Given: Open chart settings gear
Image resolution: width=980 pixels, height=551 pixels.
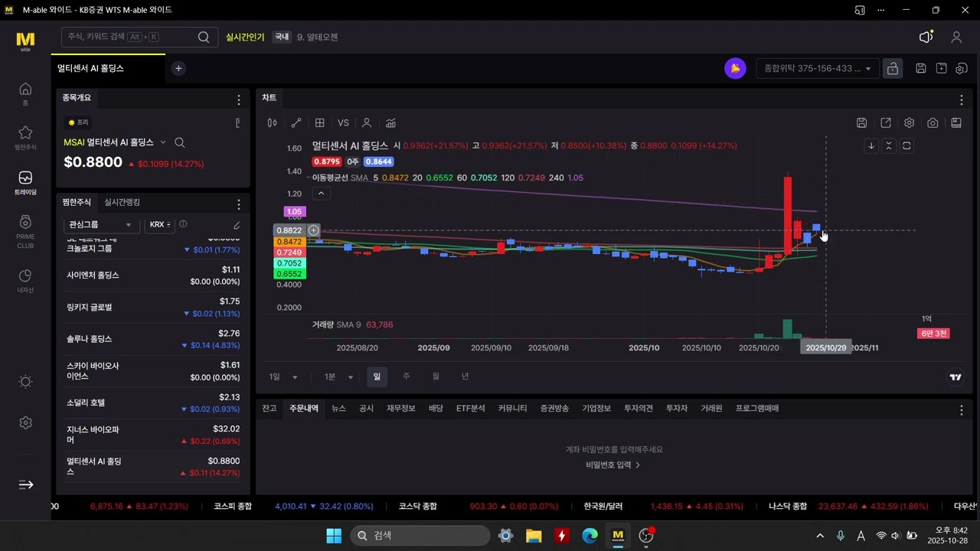Looking at the screenshot, I should tap(909, 122).
